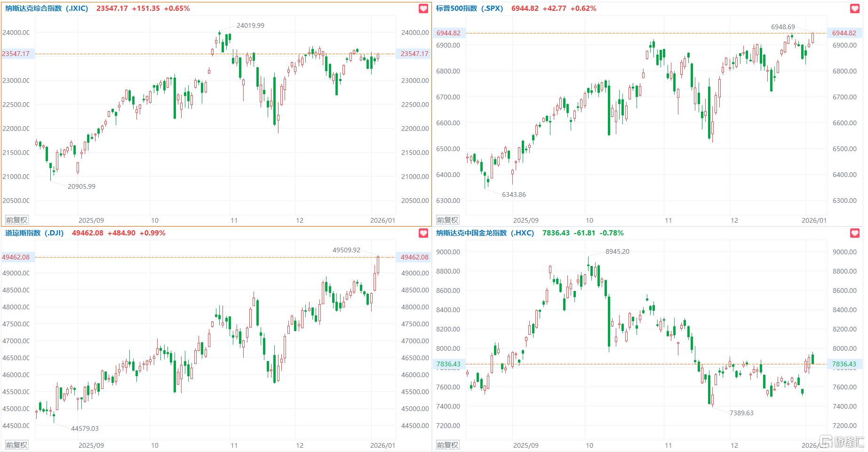Click the 2025/09 date label on Nasdaq chart
Viewport: 868px width, 452px height.
pyautogui.click(x=91, y=220)
